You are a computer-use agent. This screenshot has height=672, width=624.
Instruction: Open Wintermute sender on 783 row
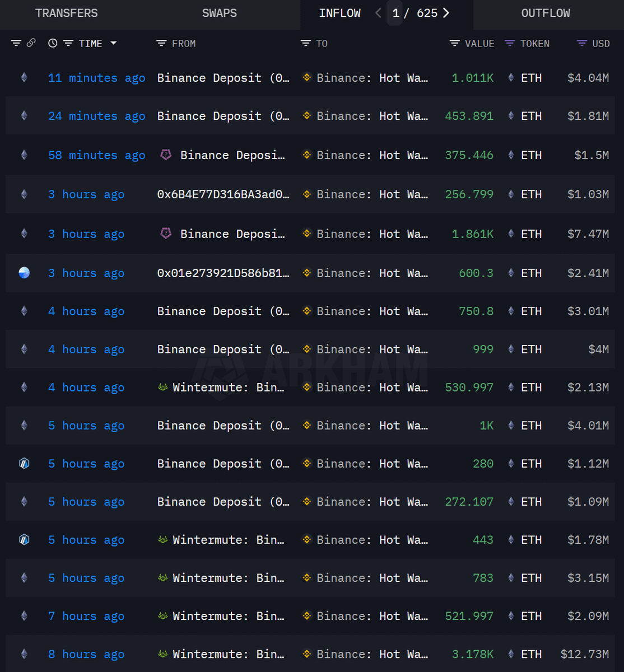229,578
